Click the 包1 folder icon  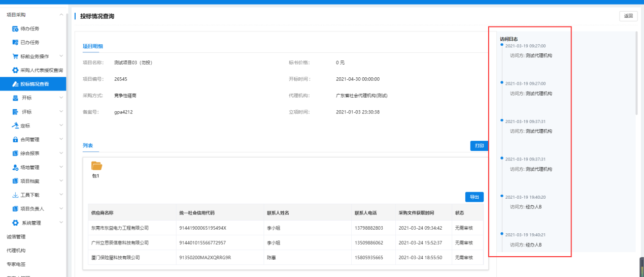[96, 166]
